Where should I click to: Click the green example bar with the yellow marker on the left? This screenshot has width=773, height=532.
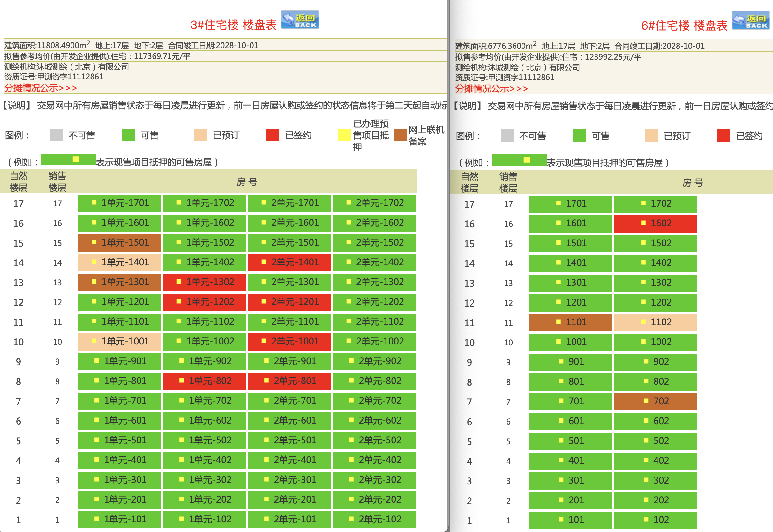point(68,159)
